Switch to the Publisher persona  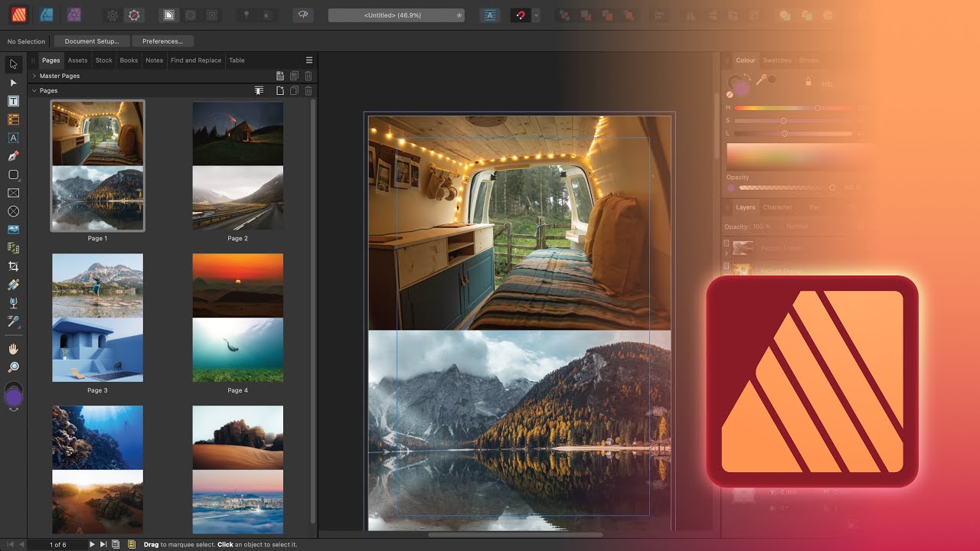[18, 15]
